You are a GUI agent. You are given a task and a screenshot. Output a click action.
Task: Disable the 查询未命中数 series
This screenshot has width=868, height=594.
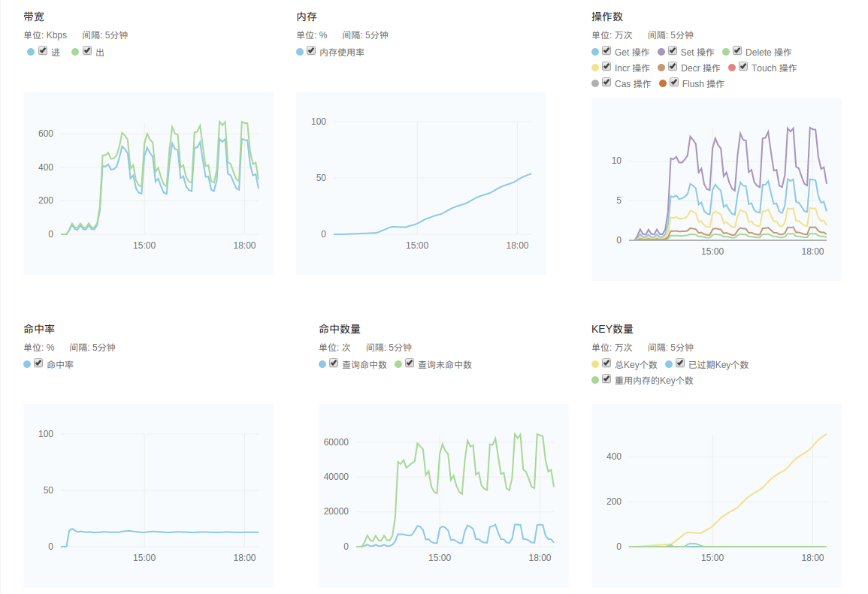pyautogui.click(x=410, y=363)
